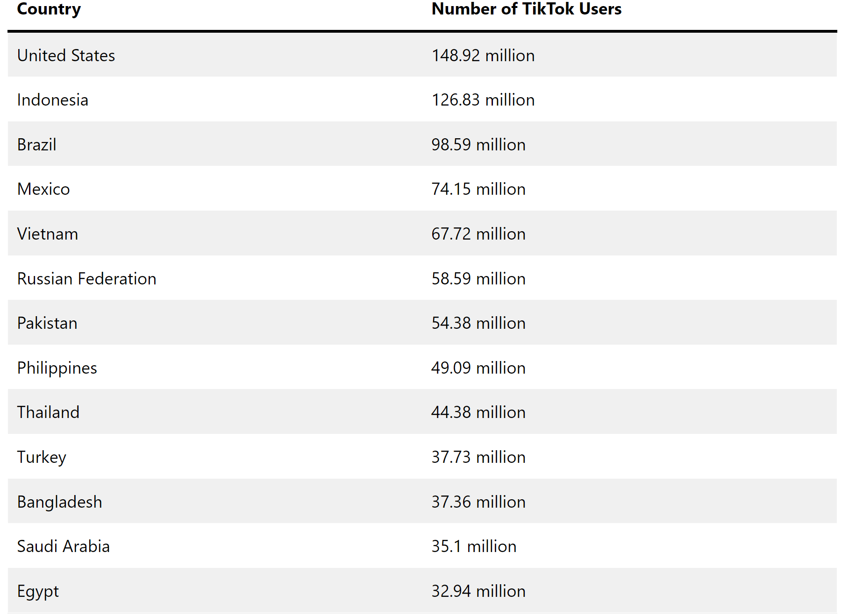Click the Saudi Arabia row label
The height and width of the screenshot is (616, 863).
(x=64, y=546)
